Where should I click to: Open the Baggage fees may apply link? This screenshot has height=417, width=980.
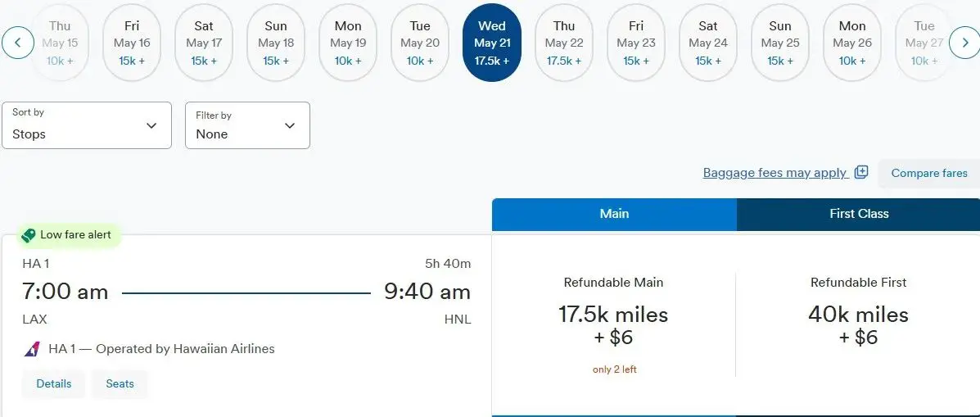click(775, 173)
